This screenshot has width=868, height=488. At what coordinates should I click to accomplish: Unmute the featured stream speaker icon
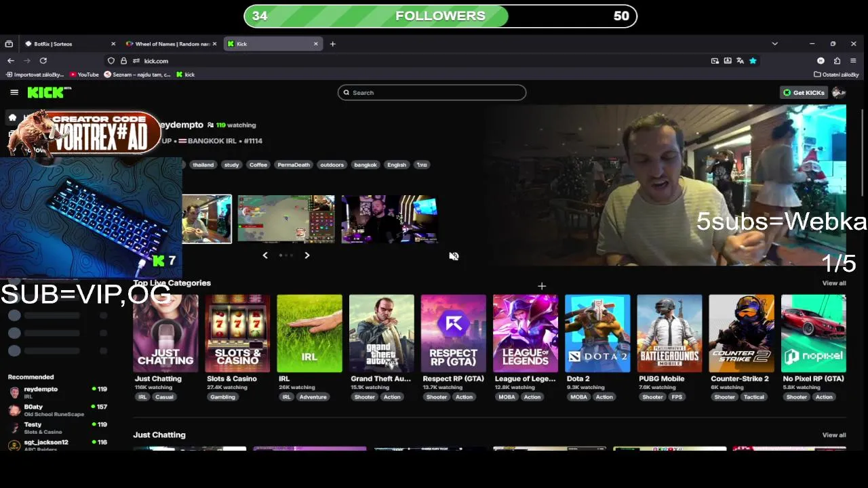point(454,256)
